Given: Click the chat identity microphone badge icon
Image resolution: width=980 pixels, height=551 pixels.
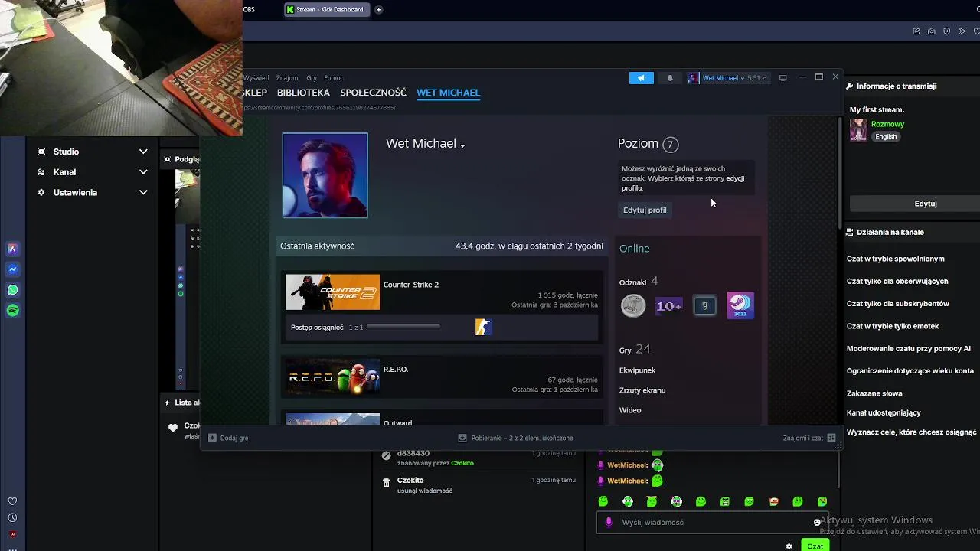Looking at the screenshot, I should (609, 522).
